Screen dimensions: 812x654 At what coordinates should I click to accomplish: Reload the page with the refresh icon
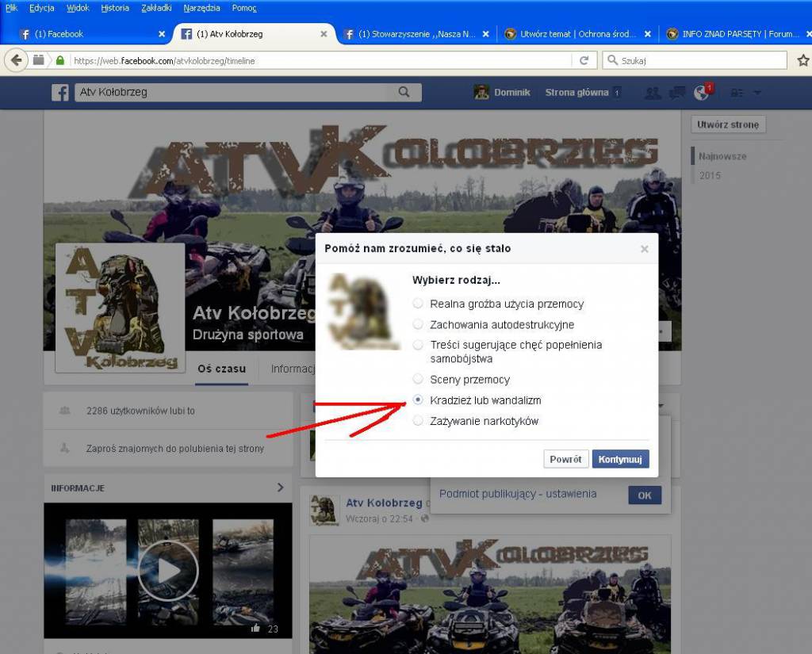coord(584,60)
